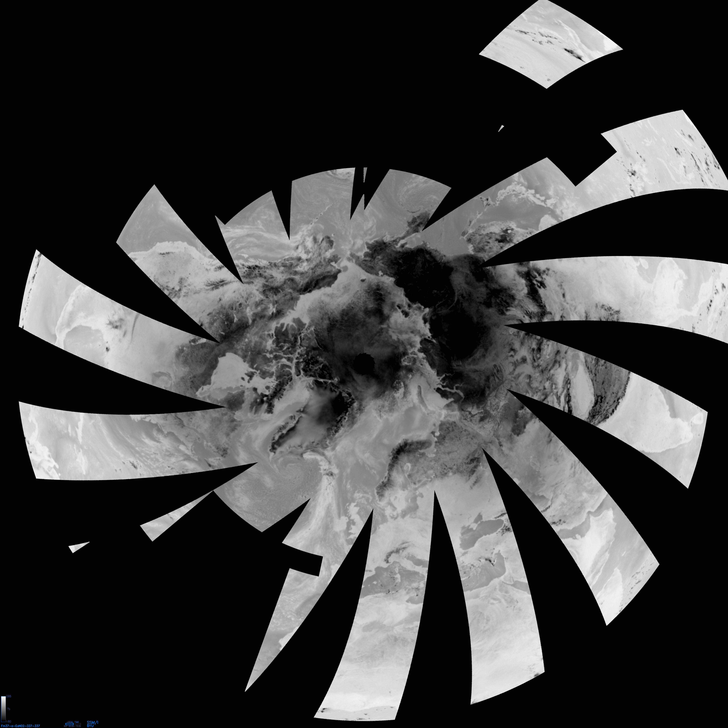Click the '295' maximum scale value

(x=9, y=696)
